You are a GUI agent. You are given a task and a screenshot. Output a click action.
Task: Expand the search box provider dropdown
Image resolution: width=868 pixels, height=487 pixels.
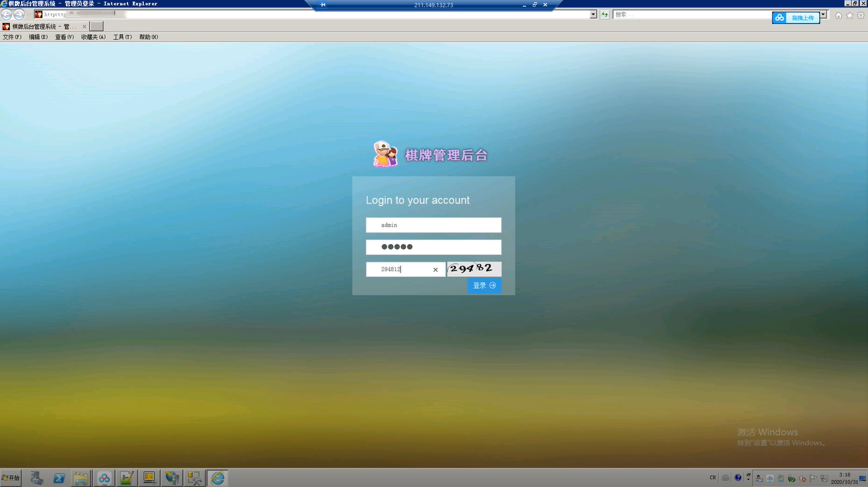point(823,14)
